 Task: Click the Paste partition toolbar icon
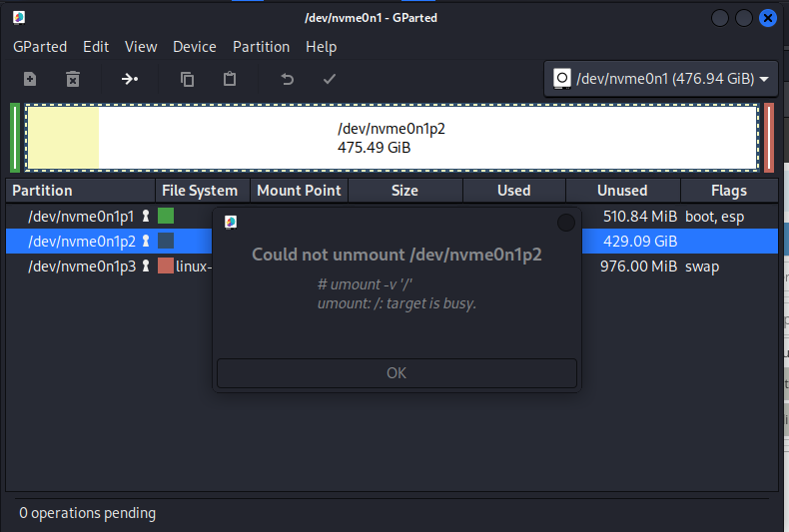pyautogui.click(x=230, y=79)
